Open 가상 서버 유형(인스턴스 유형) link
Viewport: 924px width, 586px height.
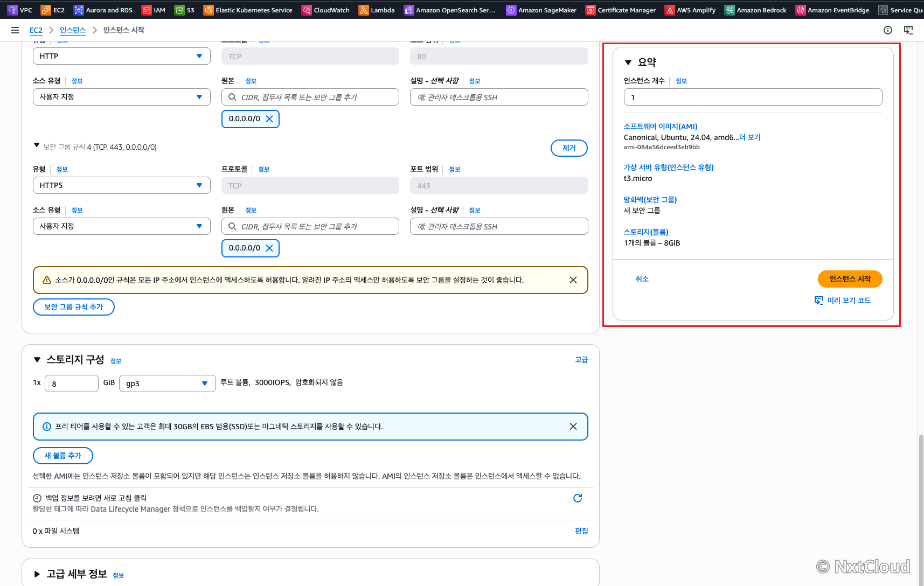(x=669, y=168)
